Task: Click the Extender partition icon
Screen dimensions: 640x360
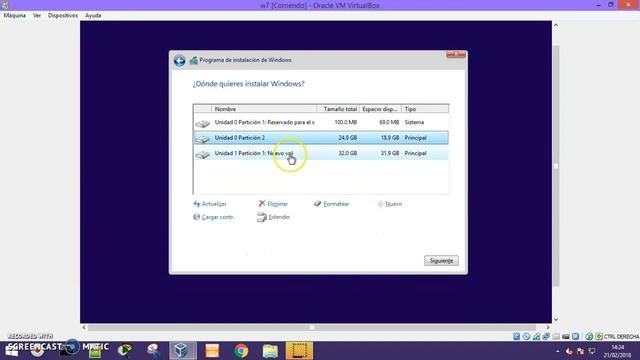Action: 262,217
